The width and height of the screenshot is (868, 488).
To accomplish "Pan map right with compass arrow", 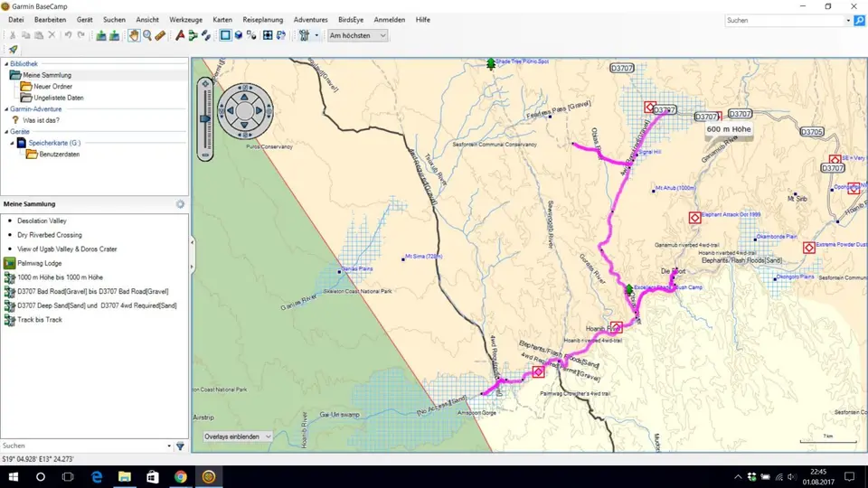I will coord(259,110).
